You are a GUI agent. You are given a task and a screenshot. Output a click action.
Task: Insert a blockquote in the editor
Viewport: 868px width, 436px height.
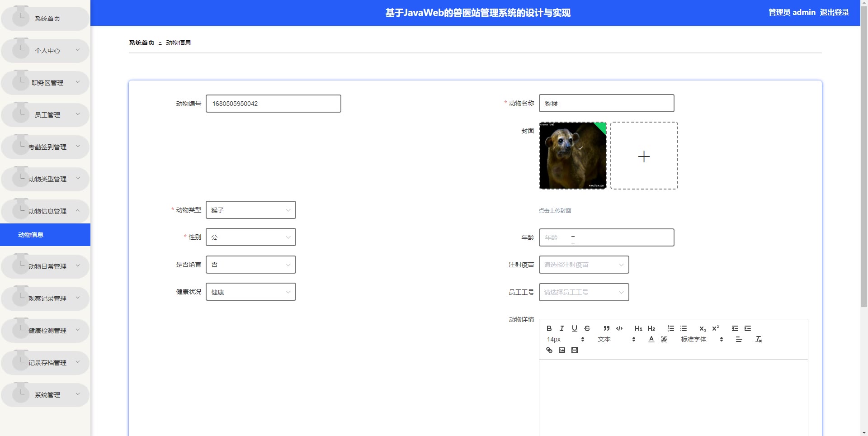click(x=606, y=328)
